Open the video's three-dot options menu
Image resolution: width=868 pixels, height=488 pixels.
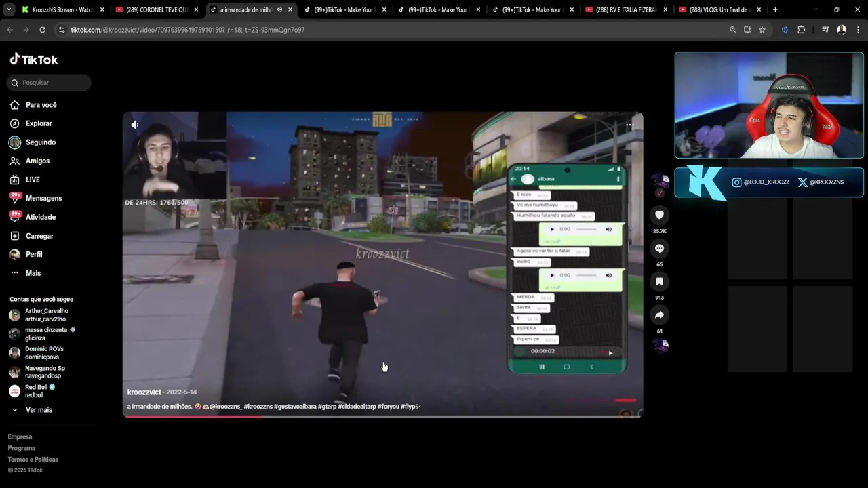[x=629, y=125]
